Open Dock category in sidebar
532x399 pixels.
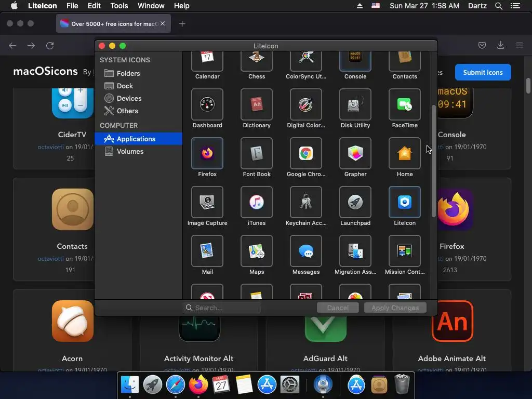pos(138,86)
